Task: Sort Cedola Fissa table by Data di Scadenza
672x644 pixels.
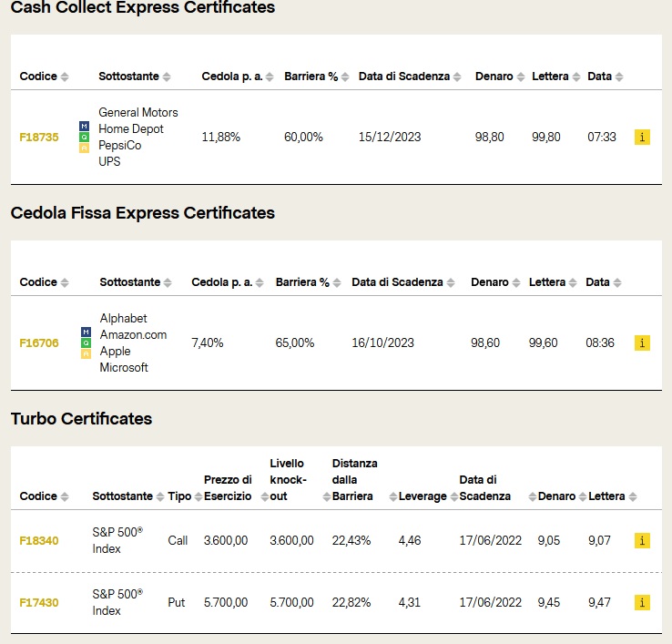Action: 451,282
